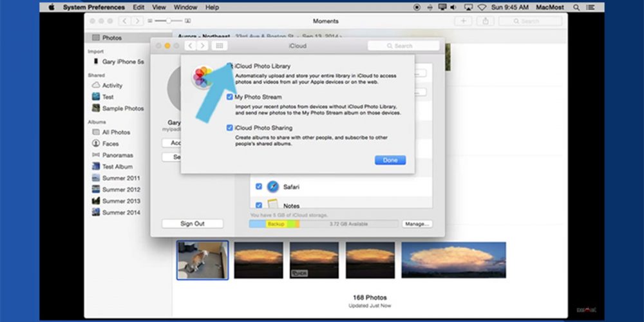Toggle the Safari checkbox in iCloud list
This screenshot has width=644, height=322.
(259, 187)
